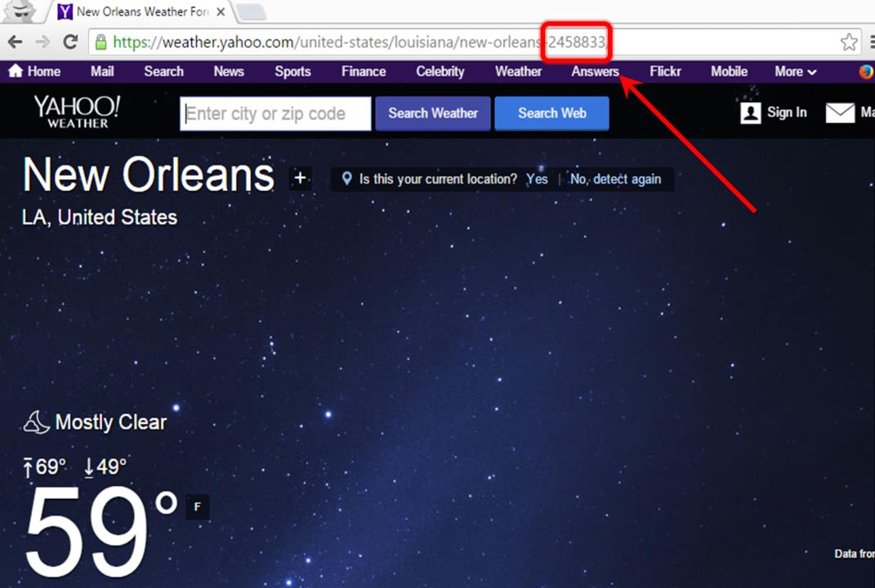The width and height of the screenshot is (875, 588).
Task: Open Mail in the Yahoo navigation bar
Action: (x=102, y=71)
